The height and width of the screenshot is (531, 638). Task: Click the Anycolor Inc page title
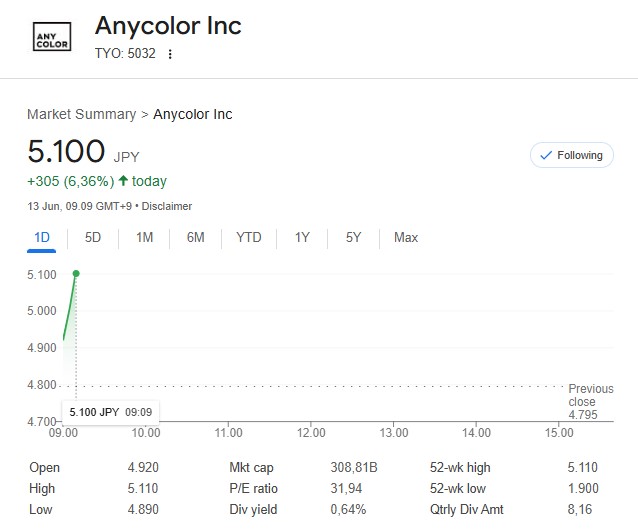(168, 25)
